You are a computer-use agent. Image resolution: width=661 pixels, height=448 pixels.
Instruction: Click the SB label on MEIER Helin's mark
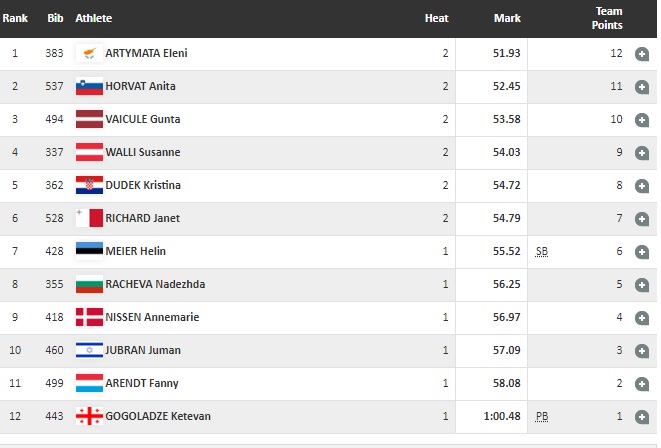click(542, 252)
